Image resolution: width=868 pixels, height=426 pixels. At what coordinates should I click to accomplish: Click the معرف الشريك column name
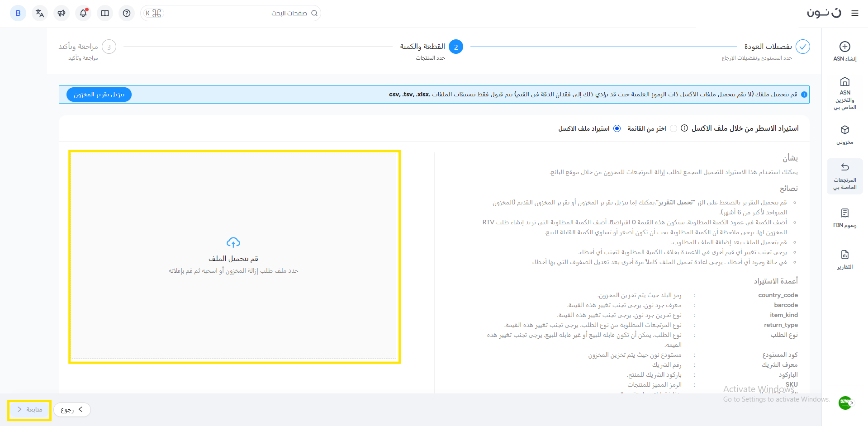780,365
